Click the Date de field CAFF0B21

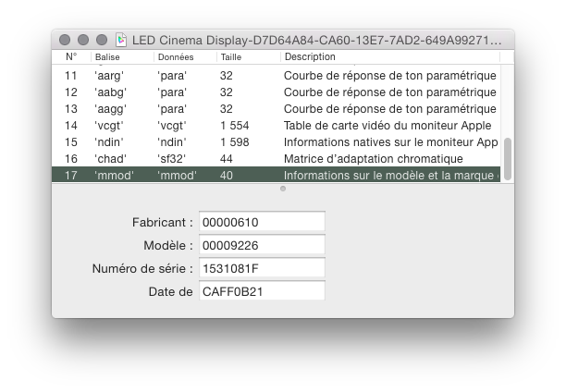(262, 290)
